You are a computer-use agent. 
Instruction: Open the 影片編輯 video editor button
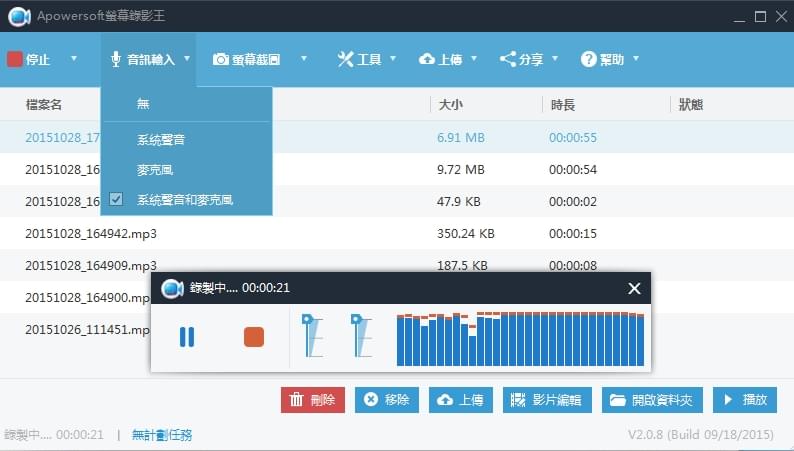547,400
